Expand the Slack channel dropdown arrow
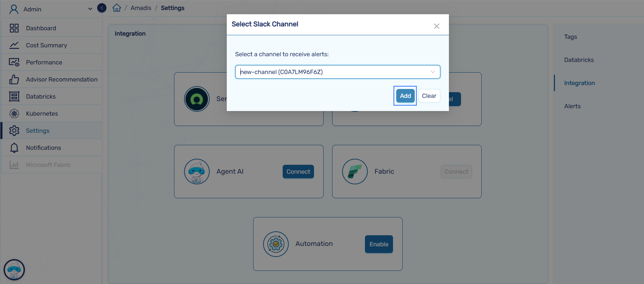The height and width of the screenshot is (284, 644). pos(433,72)
